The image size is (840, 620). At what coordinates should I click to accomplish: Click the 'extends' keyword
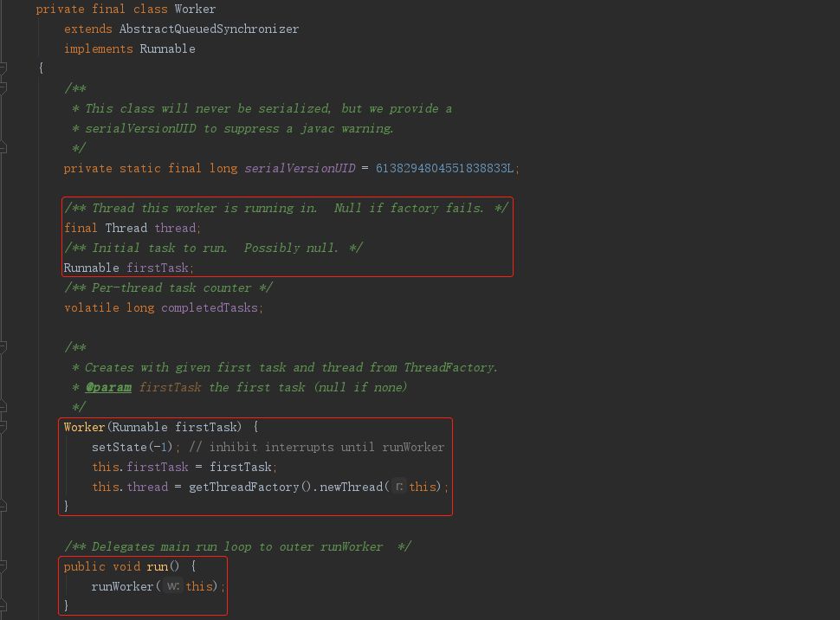[x=87, y=29]
